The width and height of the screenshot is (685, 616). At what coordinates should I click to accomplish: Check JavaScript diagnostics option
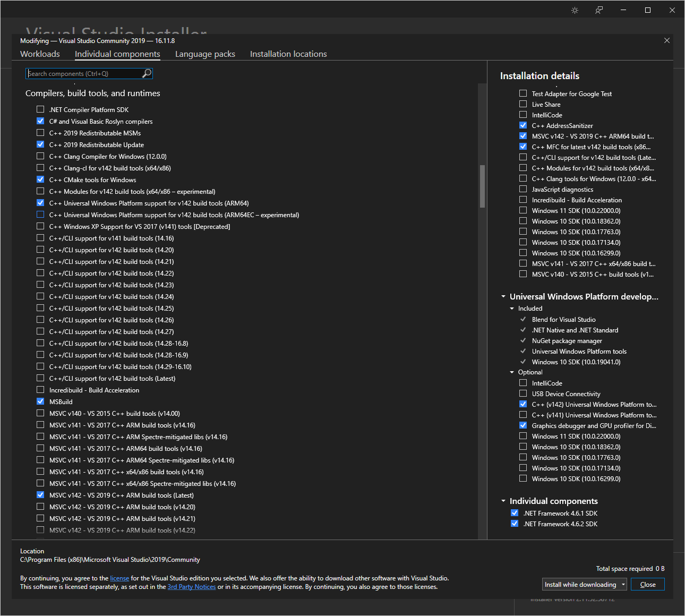(523, 189)
